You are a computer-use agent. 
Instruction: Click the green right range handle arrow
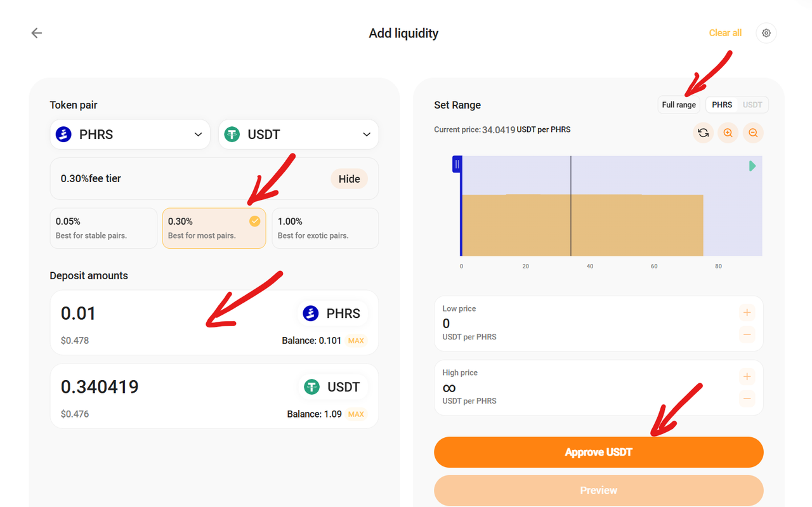pos(752,166)
